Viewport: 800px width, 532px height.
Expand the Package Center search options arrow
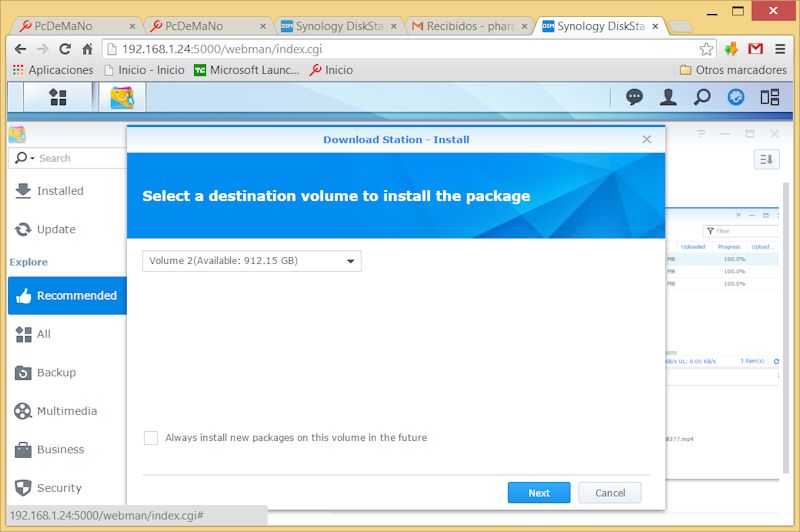(x=32, y=159)
